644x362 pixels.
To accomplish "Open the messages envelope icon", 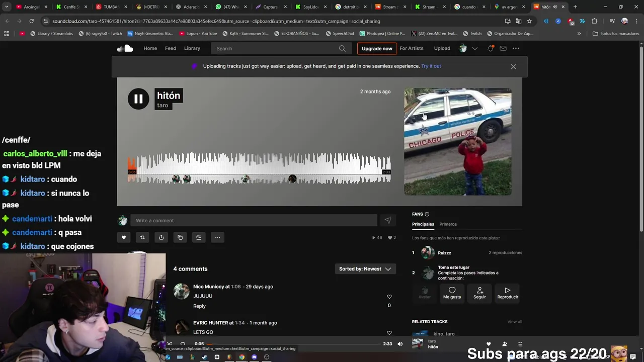I will [503, 48].
